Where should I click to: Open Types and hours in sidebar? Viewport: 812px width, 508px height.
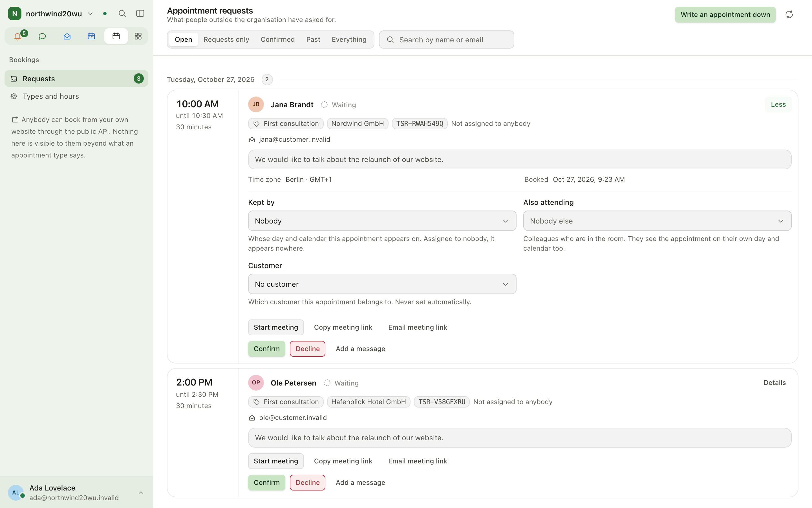76,97
